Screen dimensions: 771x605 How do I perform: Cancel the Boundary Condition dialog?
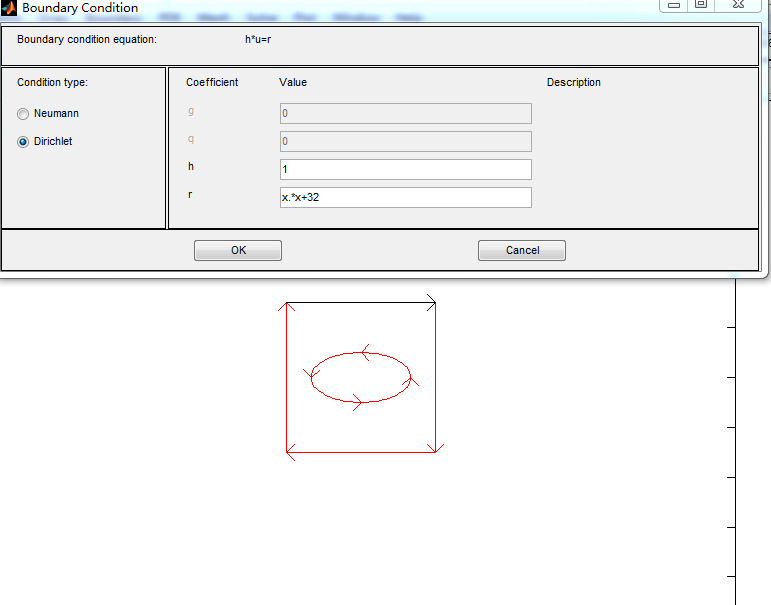click(x=522, y=250)
